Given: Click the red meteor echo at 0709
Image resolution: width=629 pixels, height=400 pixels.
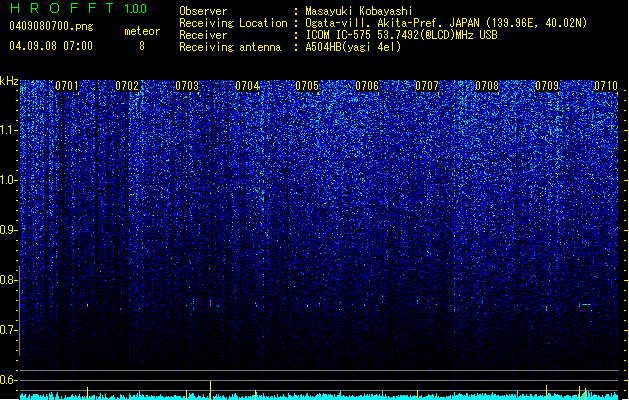Looking at the screenshot, I should click(x=546, y=308).
